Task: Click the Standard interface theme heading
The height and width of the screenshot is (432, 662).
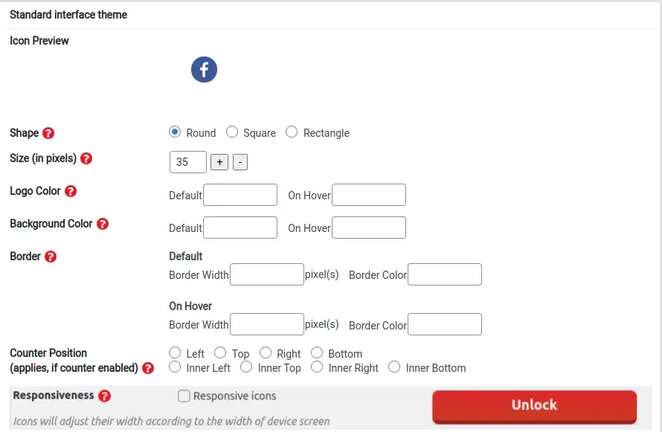Action: tap(68, 15)
